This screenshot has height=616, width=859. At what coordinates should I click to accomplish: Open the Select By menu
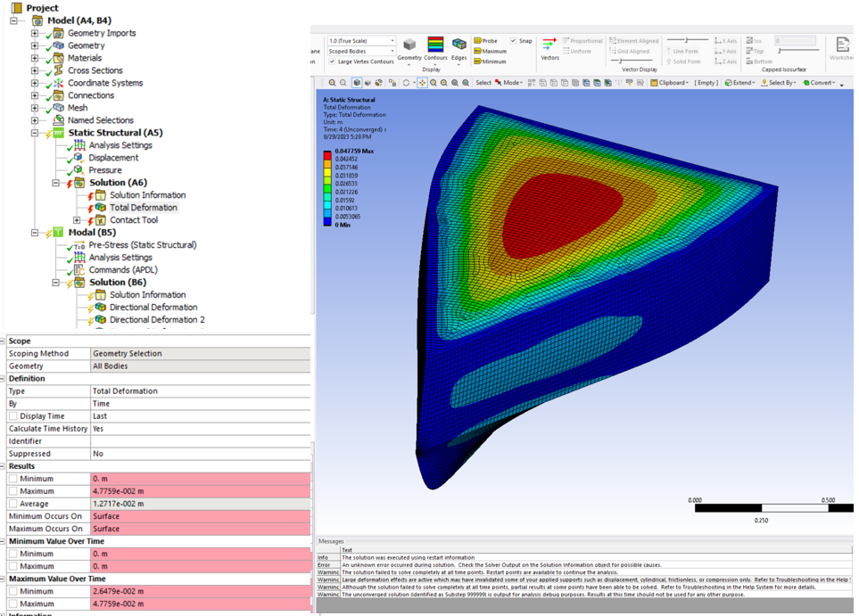click(x=779, y=83)
